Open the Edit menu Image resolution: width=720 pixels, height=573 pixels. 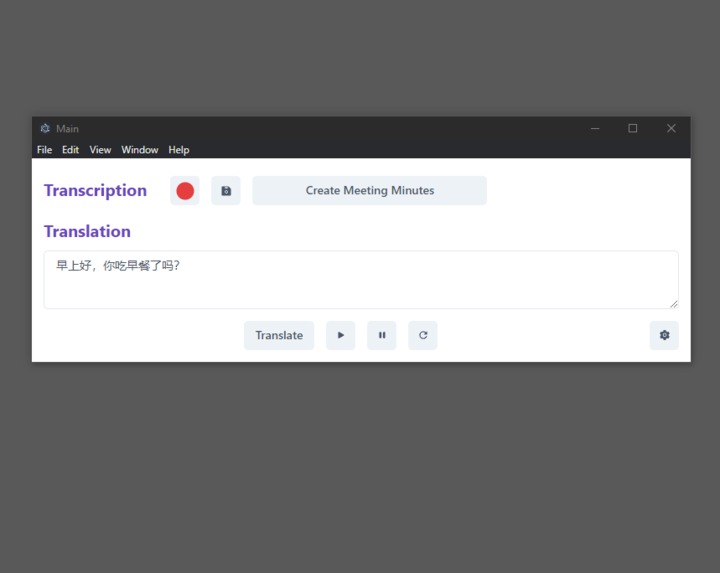(x=70, y=150)
